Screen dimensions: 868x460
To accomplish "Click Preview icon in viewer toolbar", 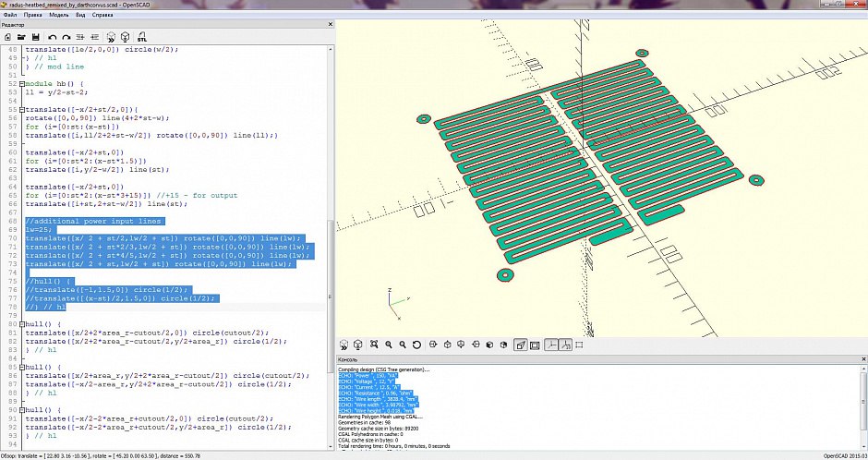I will (344, 345).
